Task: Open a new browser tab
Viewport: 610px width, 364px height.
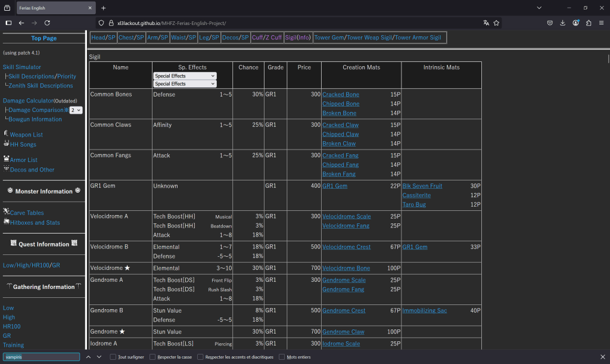Action: [x=103, y=8]
